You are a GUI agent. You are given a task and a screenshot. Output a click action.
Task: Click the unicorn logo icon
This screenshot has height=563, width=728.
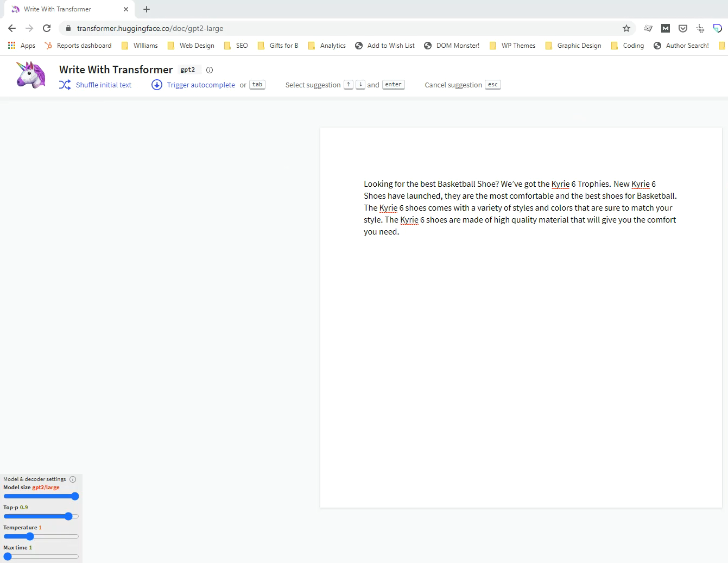[30, 75]
